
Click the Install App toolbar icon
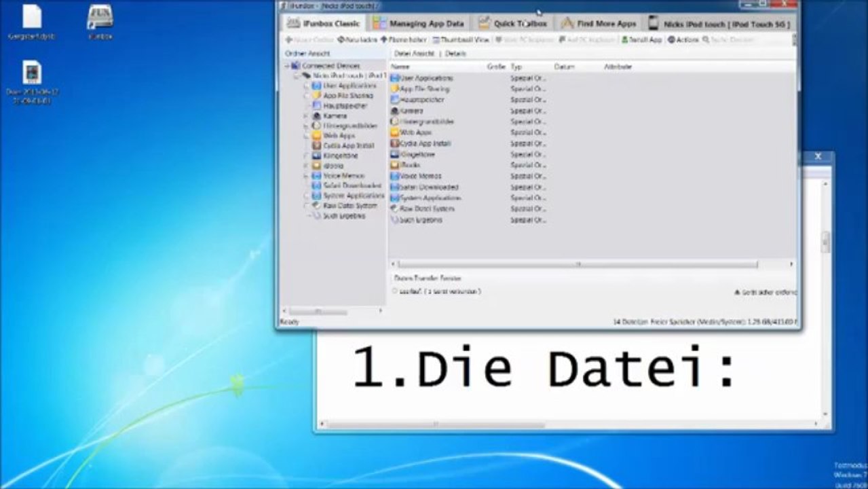pyautogui.click(x=626, y=40)
